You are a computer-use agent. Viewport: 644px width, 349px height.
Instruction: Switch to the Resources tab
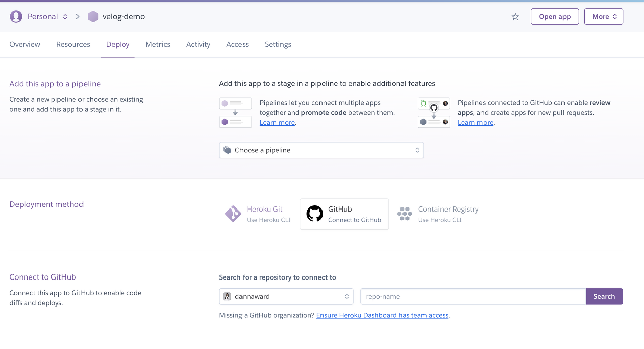coord(73,44)
